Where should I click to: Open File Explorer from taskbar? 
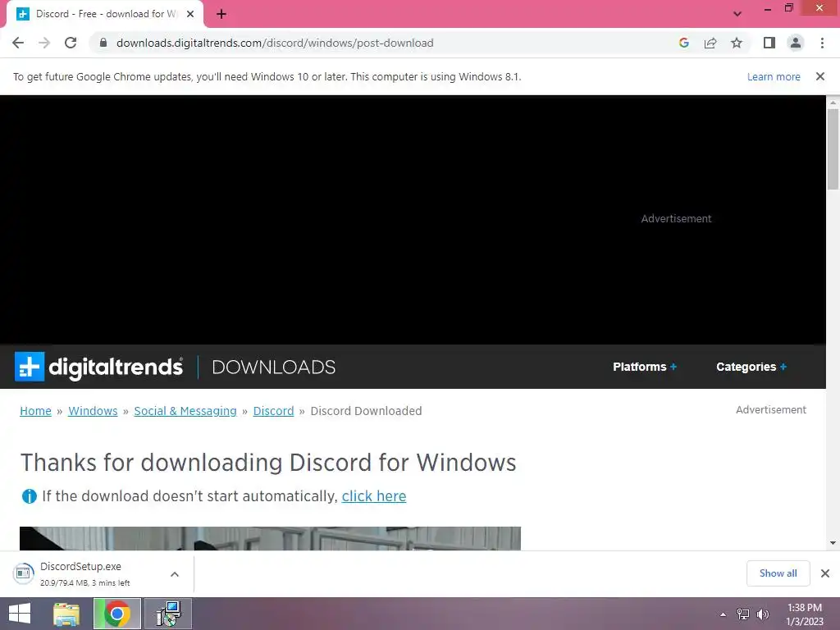coord(66,614)
